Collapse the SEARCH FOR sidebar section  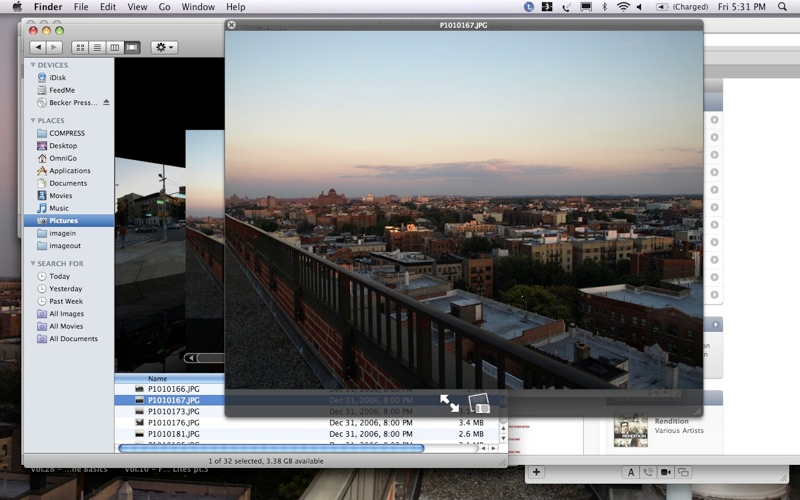tap(33, 263)
